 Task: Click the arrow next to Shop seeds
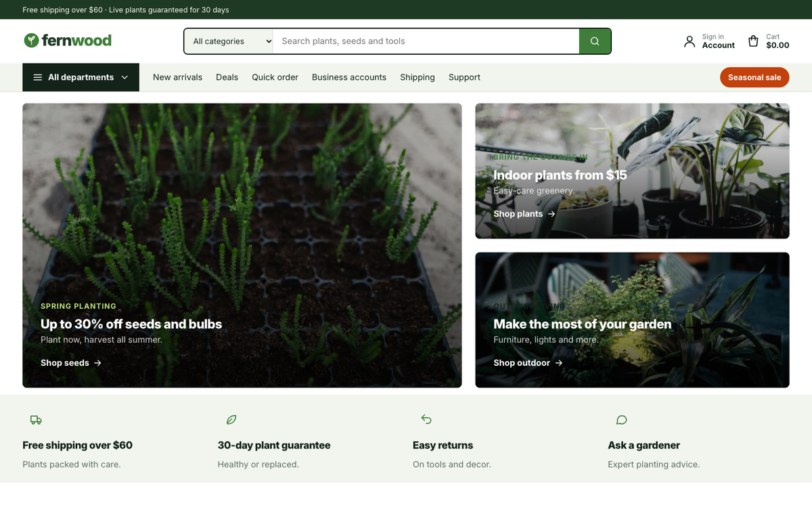pos(97,363)
